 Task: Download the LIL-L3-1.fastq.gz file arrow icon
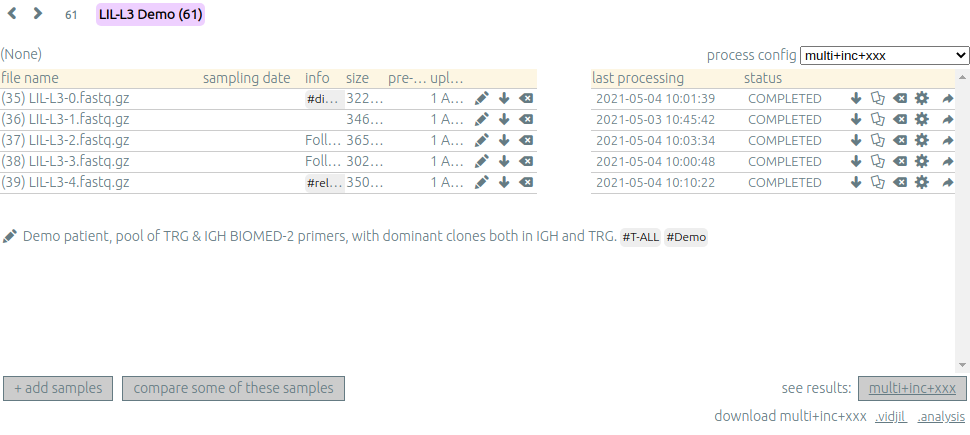pyautogui.click(x=504, y=119)
